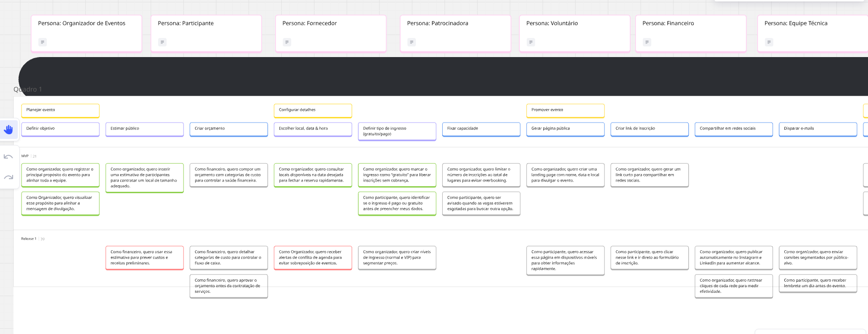This screenshot has height=334, width=868.
Task: Select the yellow Planejar evento card
Action: click(60, 110)
